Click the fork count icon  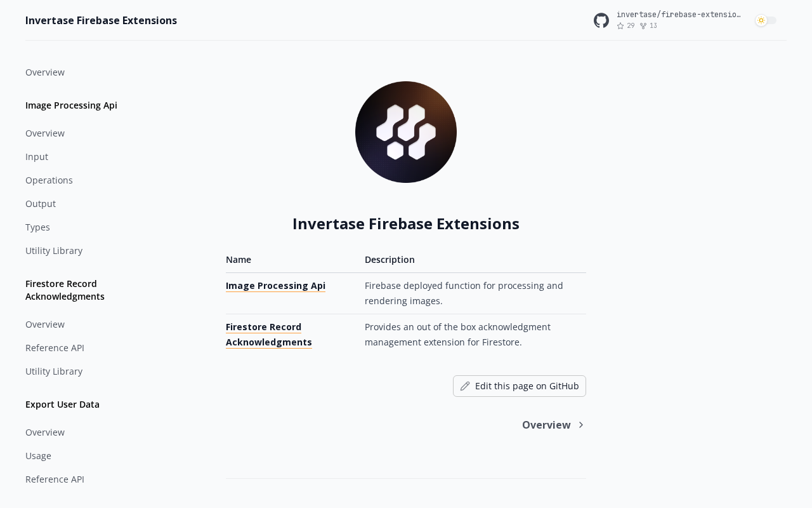pyautogui.click(x=643, y=26)
